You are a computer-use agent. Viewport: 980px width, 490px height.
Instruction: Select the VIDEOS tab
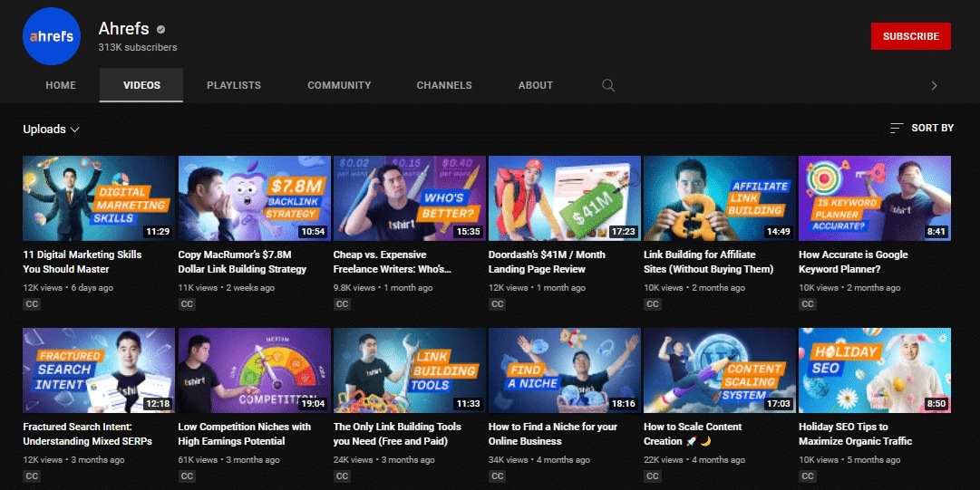(141, 85)
